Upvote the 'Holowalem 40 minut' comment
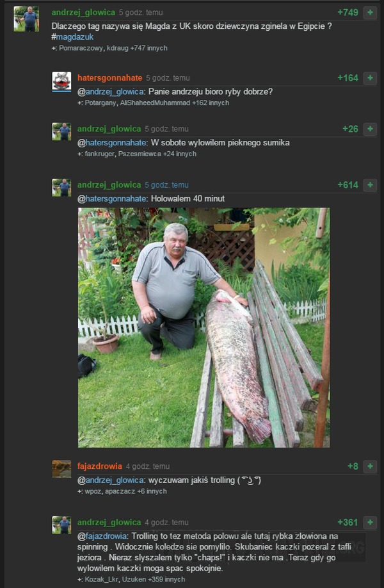384x588 pixels. tap(370, 185)
